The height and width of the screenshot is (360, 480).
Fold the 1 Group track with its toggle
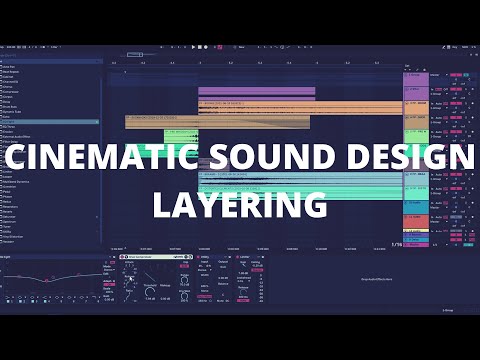coord(406,75)
